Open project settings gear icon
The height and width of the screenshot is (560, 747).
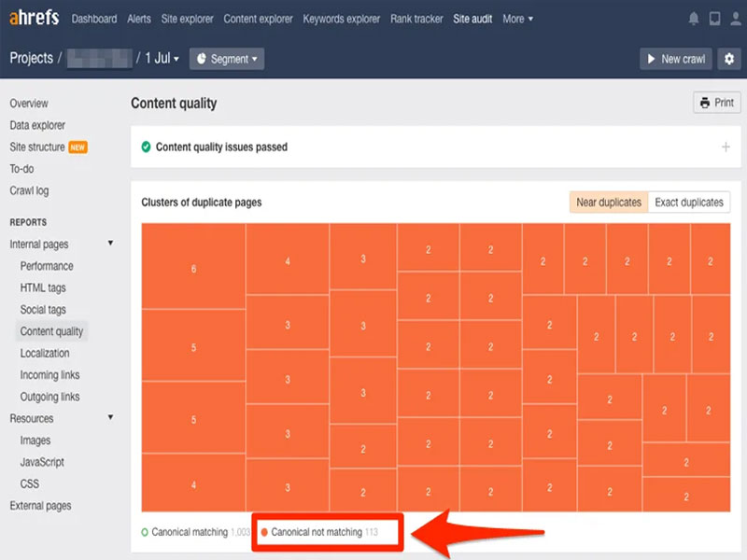point(729,59)
